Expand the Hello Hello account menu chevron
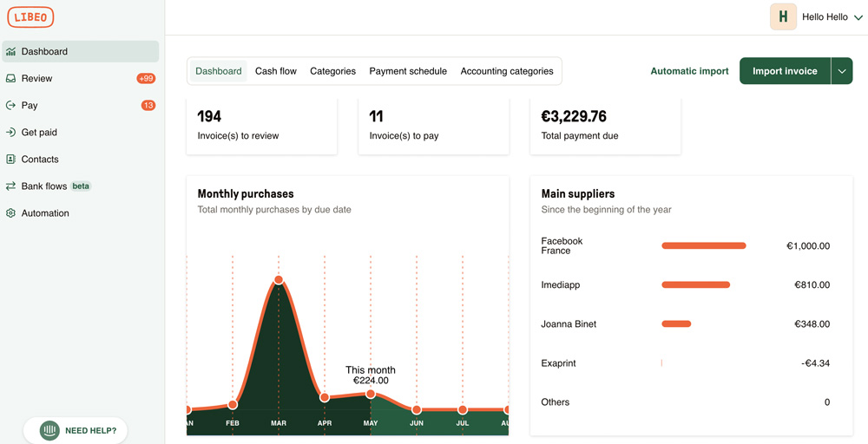This screenshot has width=868, height=444. (858, 17)
